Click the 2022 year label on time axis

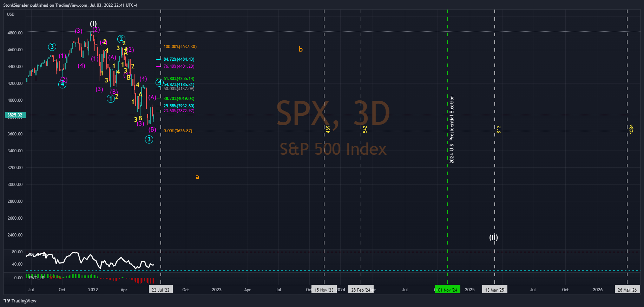coord(93,290)
